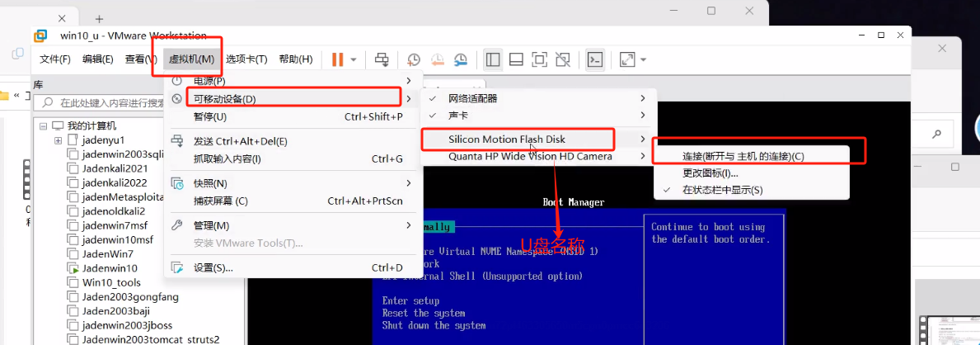Select jadenwin7msf virtual machine
Viewport: 980px width, 345px height.
[114, 225]
